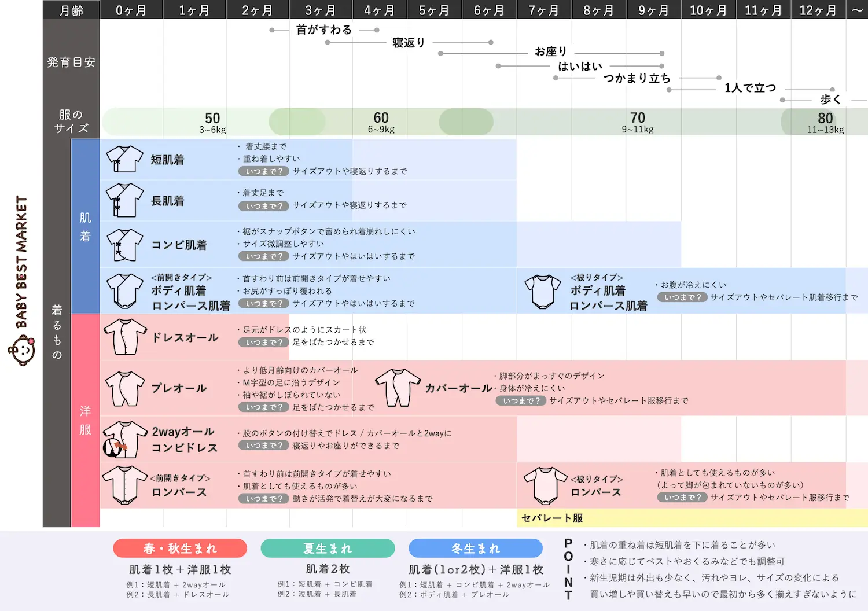Open the 12ヶ月 month column header
Screen dimensions: 868x611
[818, 9]
